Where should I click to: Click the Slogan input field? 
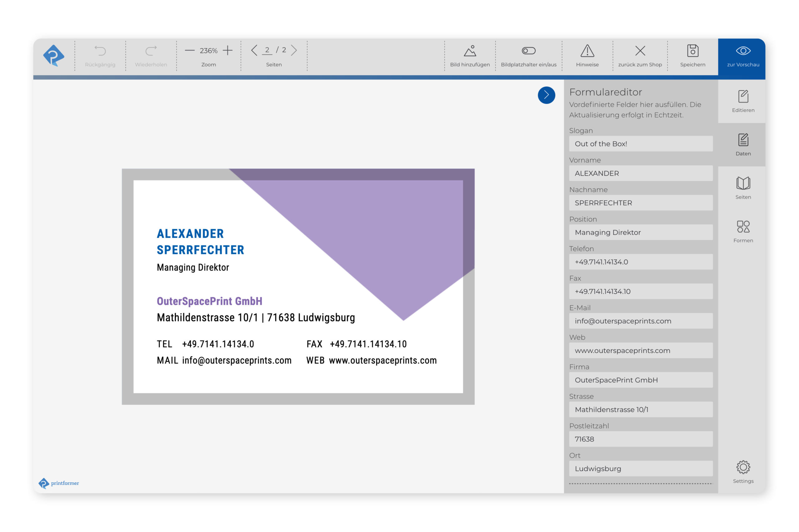640,144
